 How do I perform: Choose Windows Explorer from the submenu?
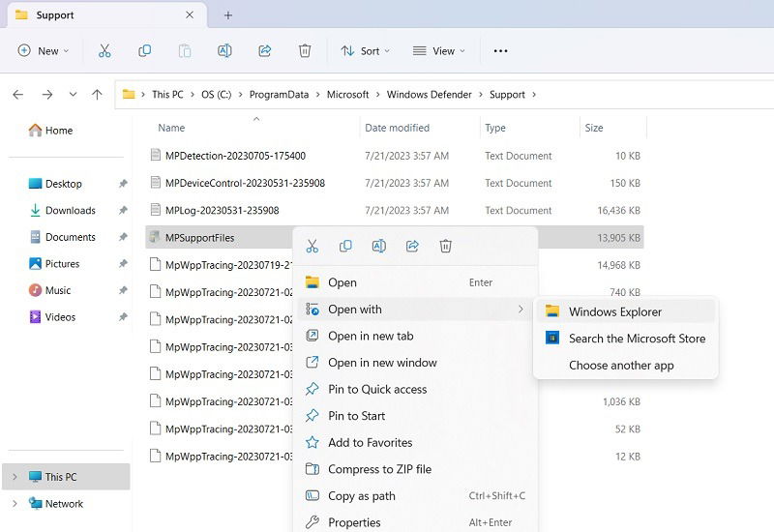click(615, 311)
